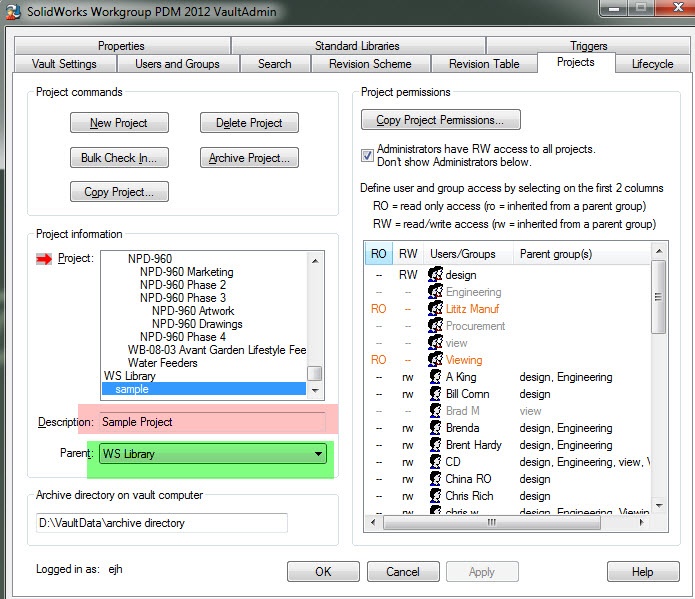Click the New Project button
This screenshot has height=599, width=695.
point(119,123)
